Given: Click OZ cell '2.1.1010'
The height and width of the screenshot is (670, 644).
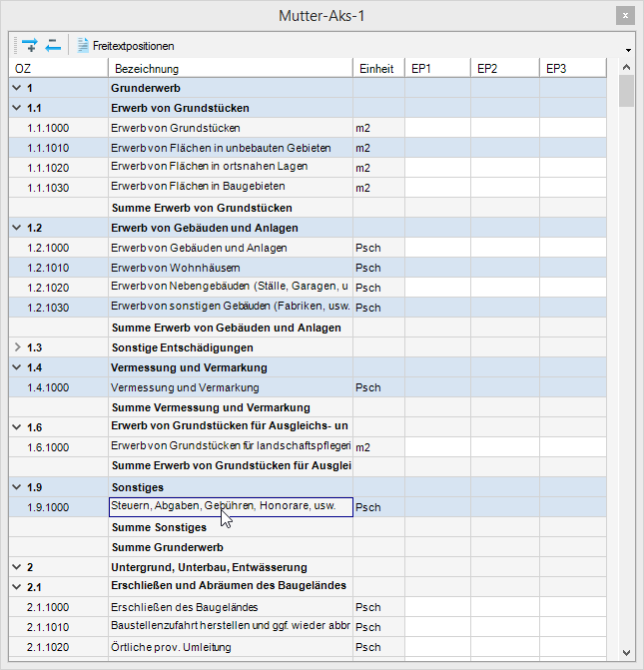Looking at the screenshot, I should [x=59, y=627].
